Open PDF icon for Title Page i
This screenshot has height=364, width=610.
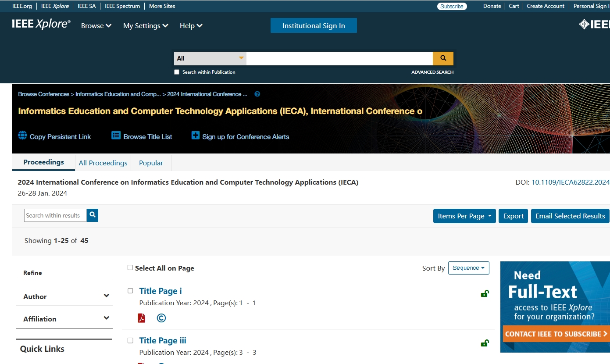(x=142, y=318)
